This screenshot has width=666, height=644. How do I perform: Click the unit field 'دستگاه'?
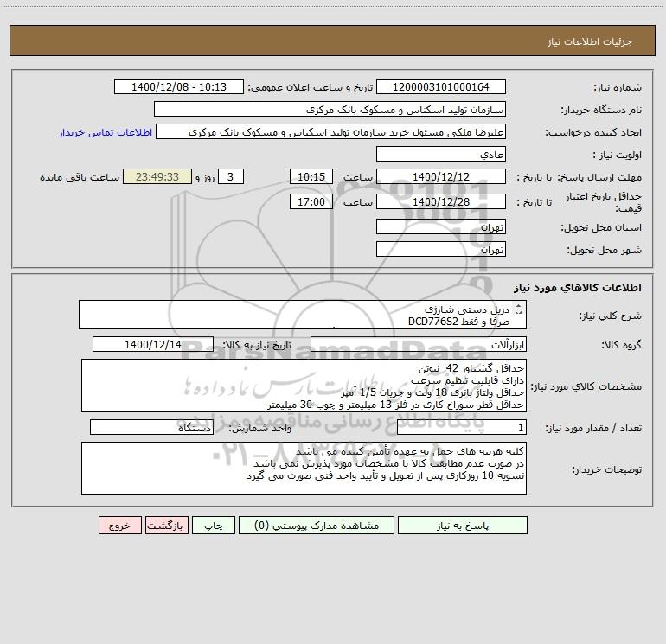pyautogui.click(x=151, y=427)
